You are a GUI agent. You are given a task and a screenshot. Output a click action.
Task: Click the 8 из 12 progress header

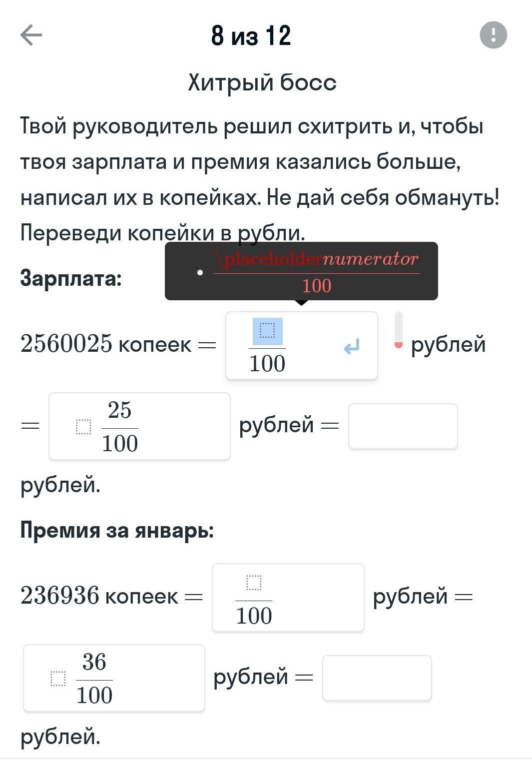pos(252,35)
